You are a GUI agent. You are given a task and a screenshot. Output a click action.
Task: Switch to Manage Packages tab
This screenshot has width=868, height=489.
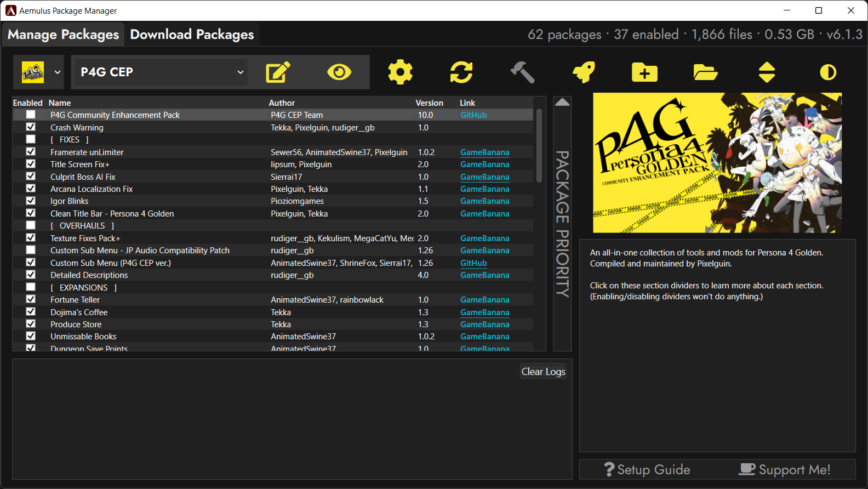[63, 35]
